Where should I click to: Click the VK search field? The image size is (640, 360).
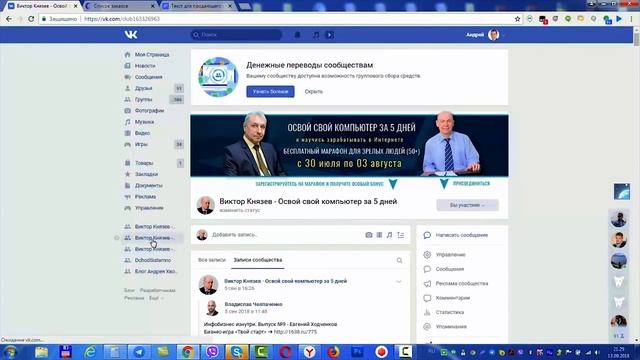coord(236,35)
